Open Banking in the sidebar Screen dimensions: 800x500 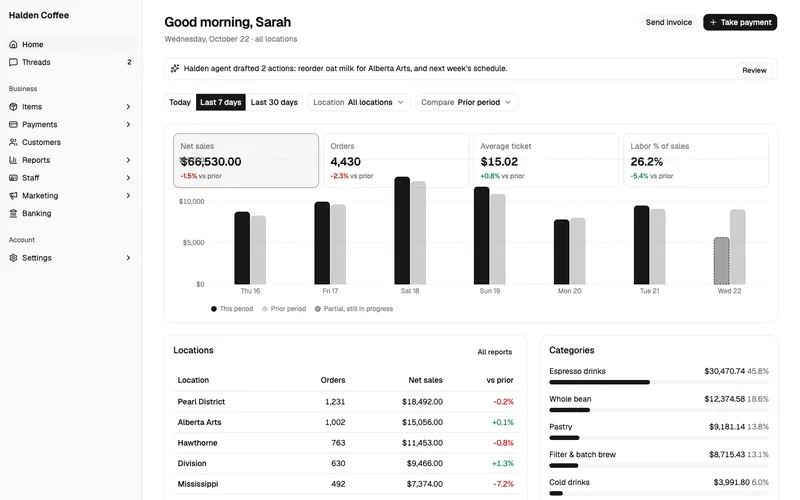(x=69, y=213)
